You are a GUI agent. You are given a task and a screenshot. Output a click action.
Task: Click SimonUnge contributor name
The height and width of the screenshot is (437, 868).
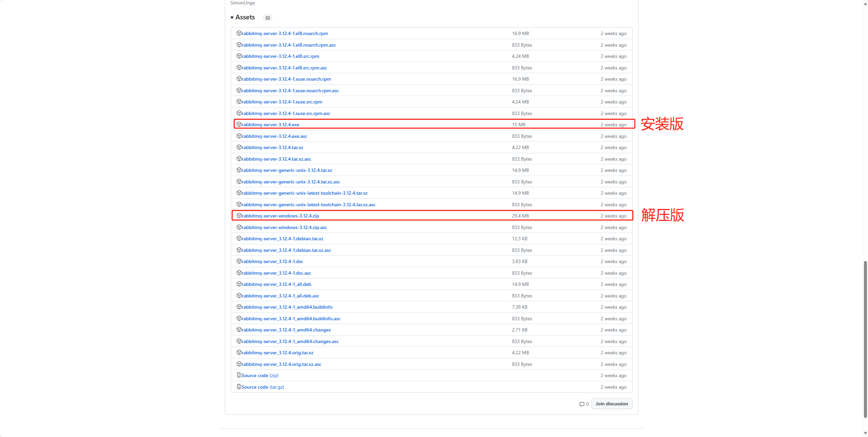coord(243,3)
